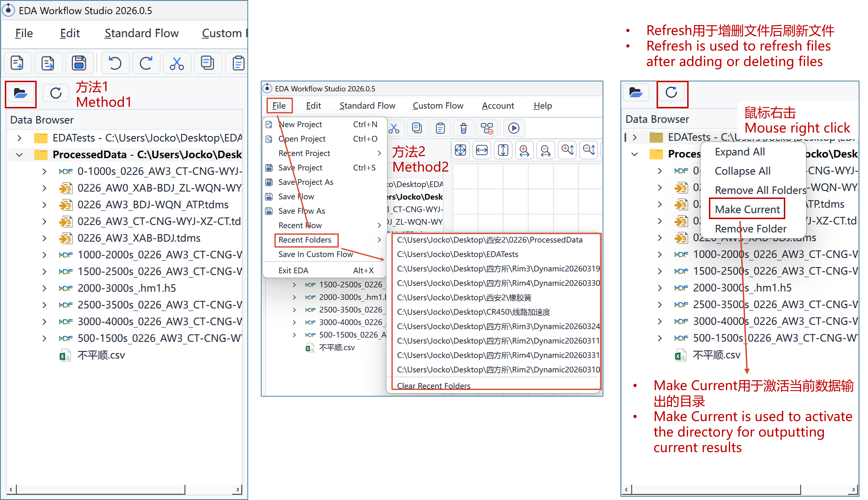Screen dimensions: 868x500
Task: Open Help menu in middle window
Action: (542, 106)
